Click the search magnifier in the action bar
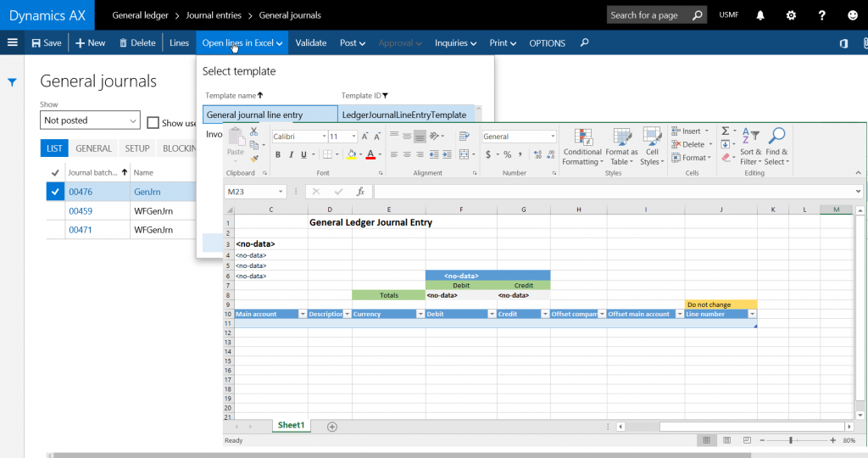The image size is (868, 458). pos(584,42)
